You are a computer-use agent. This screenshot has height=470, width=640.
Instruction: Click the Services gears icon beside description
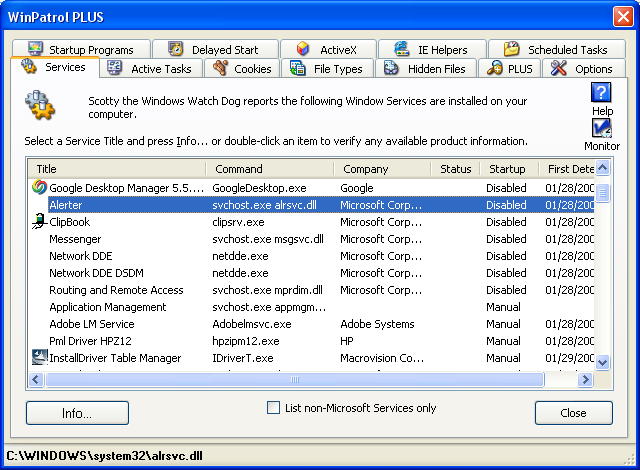[x=40, y=105]
